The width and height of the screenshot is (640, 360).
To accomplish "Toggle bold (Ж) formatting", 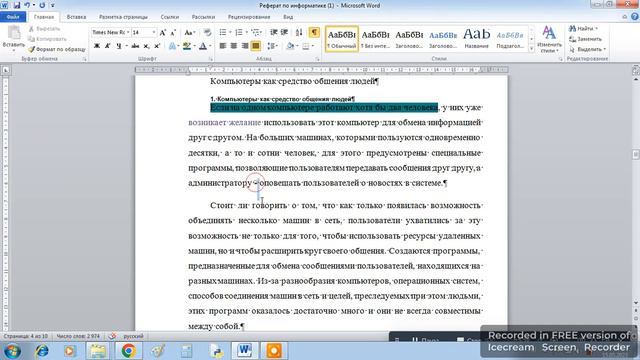I will point(97,46).
